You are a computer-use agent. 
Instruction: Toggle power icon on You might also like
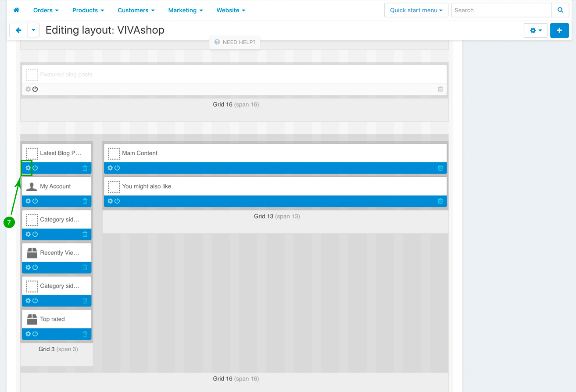pyautogui.click(x=117, y=201)
